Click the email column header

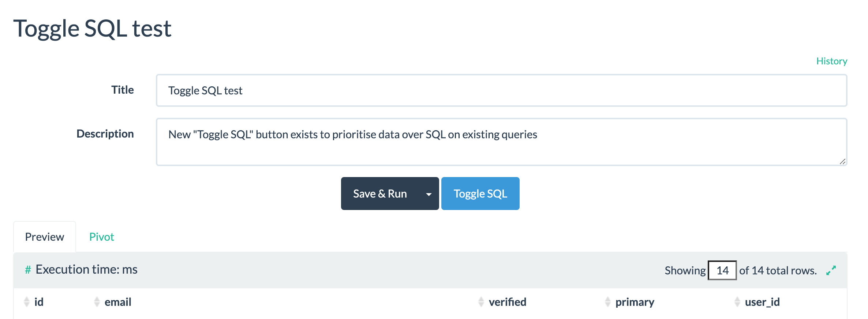click(x=117, y=302)
